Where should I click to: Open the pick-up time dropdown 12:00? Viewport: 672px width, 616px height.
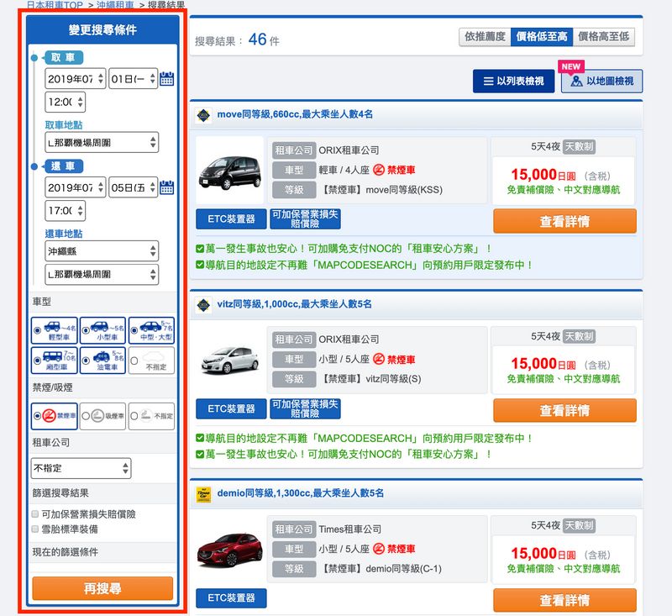tap(66, 102)
